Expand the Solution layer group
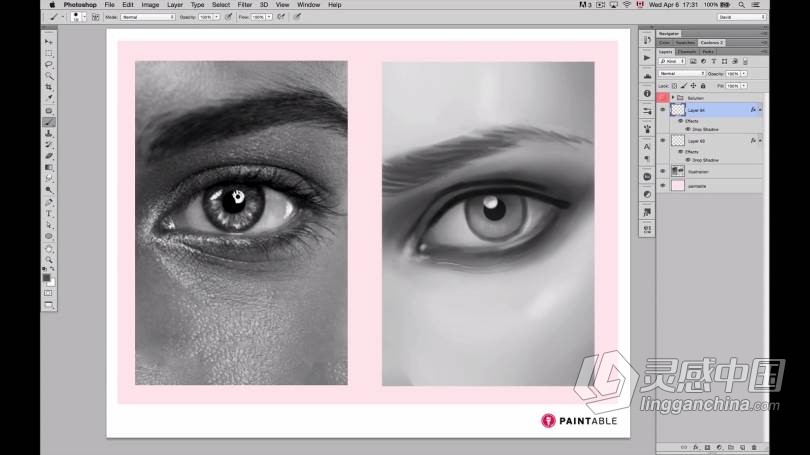 click(x=673, y=98)
